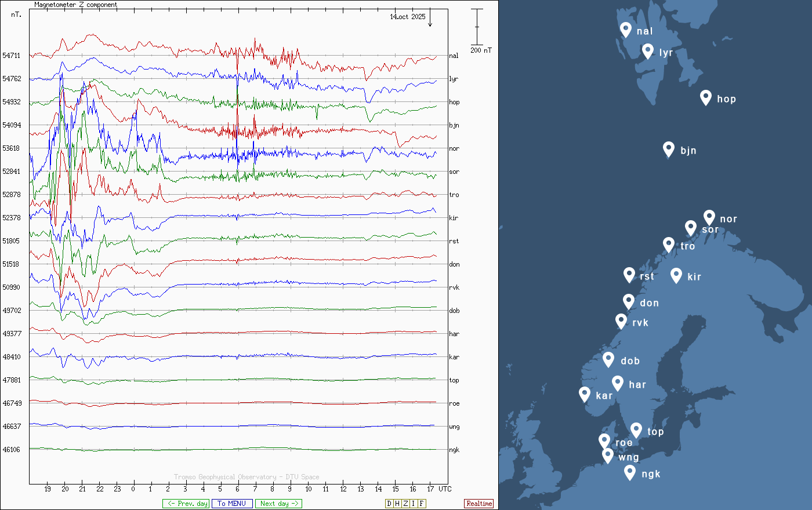Open the To MENU link
Screen dimensions: 812x510
(x=232, y=504)
